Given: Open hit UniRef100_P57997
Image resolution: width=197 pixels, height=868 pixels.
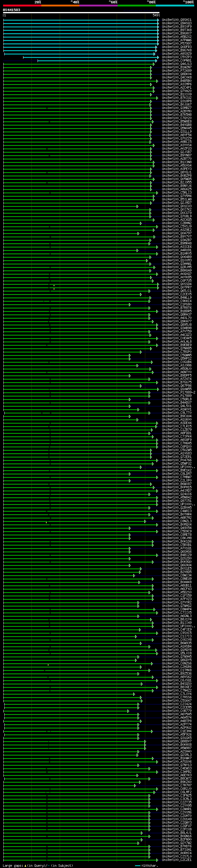Looking at the screenshot, I should point(176,43).
